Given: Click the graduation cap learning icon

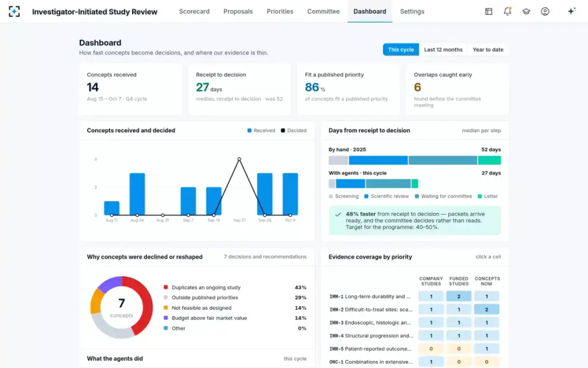Looking at the screenshot, I should click(526, 11).
